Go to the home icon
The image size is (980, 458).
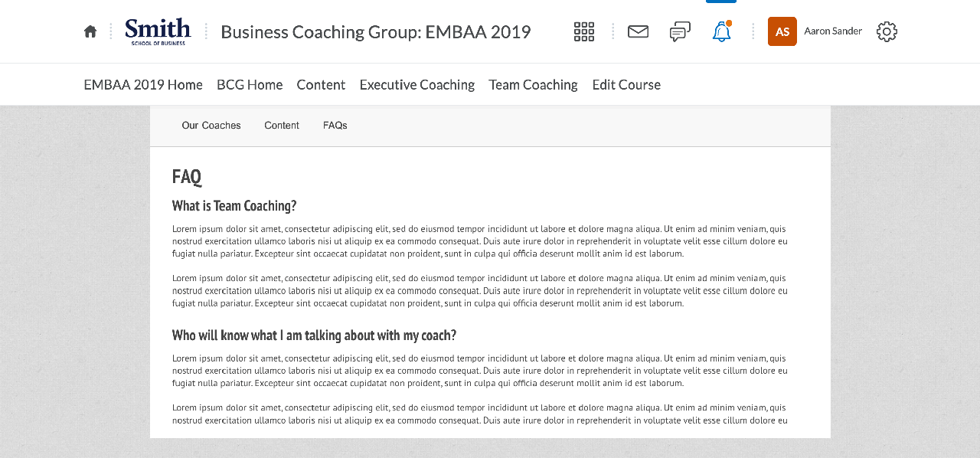tap(90, 31)
